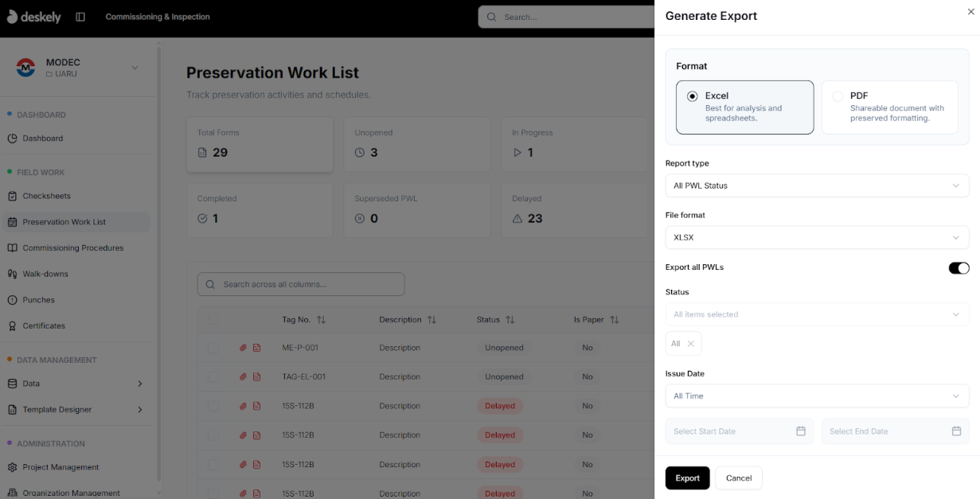Disable the Export all PWLs toggle
Viewport: 980px width, 499px height.
coord(959,268)
